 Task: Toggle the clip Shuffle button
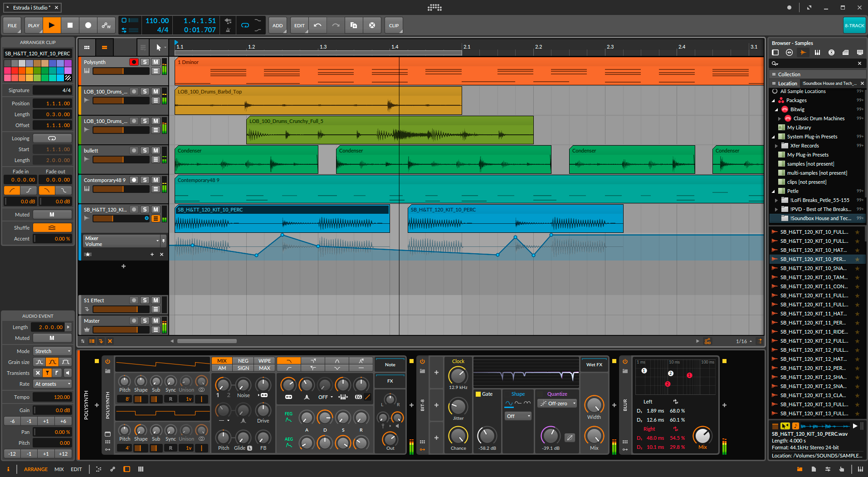pyautogui.click(x=52, y=228)
